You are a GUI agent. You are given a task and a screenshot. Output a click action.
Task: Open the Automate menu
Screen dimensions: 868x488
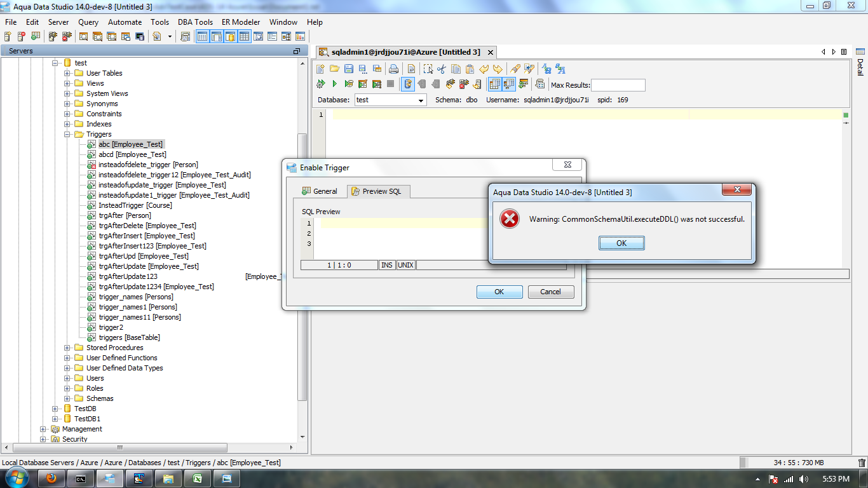point(125,22)
